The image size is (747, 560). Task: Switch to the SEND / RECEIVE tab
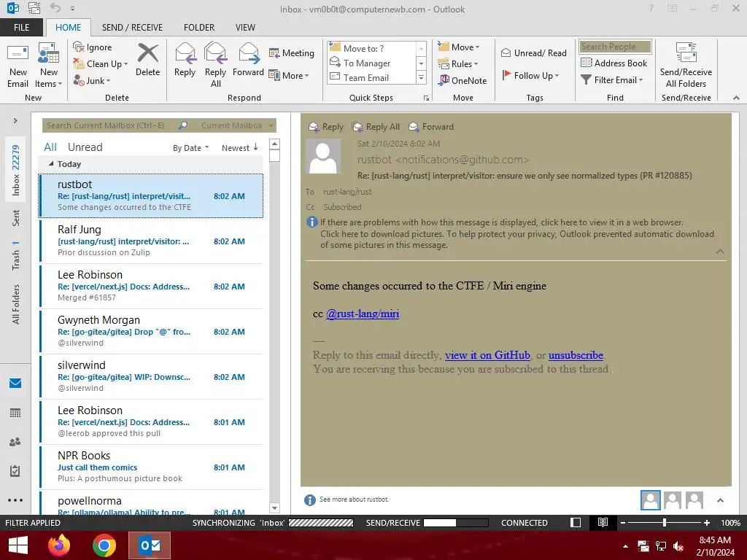132,28
